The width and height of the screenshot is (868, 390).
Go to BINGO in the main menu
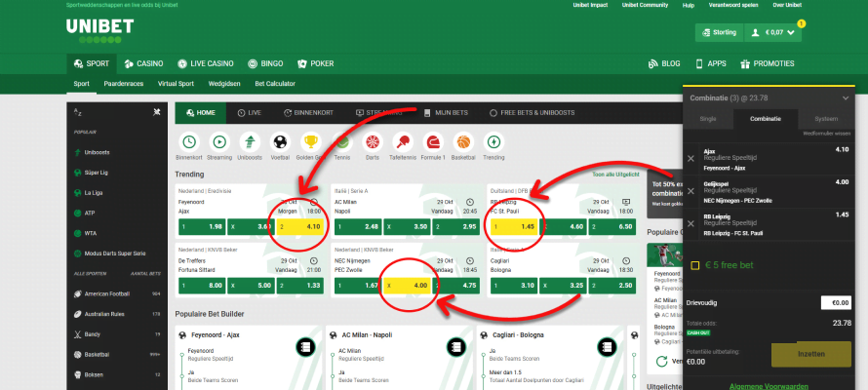point(265,63)
